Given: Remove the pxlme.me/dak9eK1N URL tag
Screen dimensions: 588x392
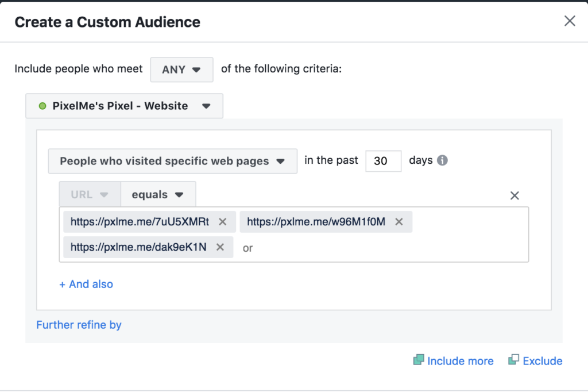Looking at the screenshot, I should coord(220,247).
